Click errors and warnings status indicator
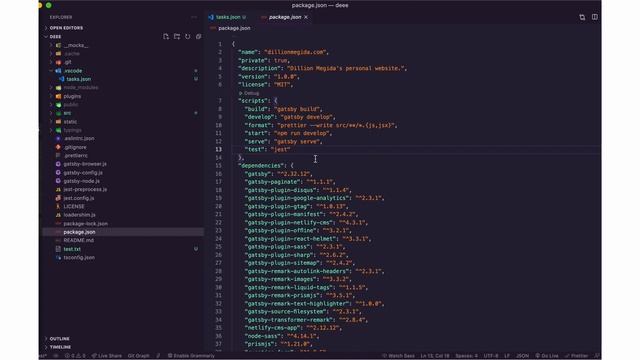Image resolution: width=640 pixels, height=360 pixels. point(75,356)
